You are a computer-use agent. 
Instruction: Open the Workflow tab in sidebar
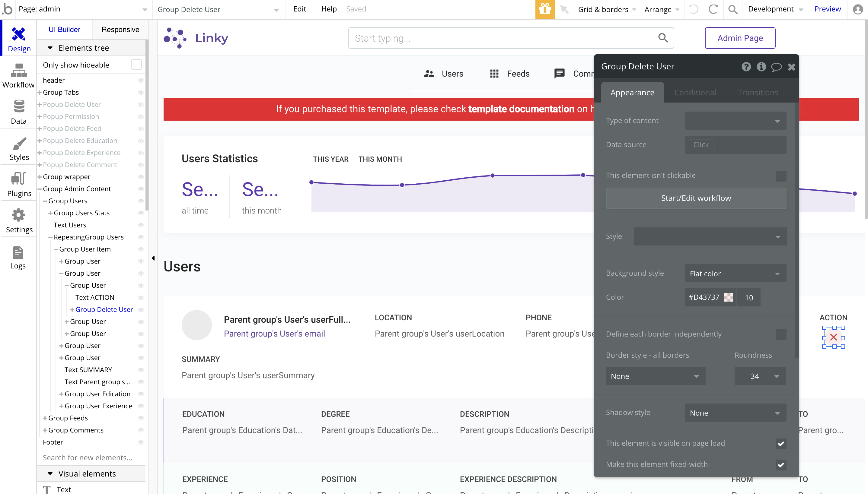pos(18,76)
